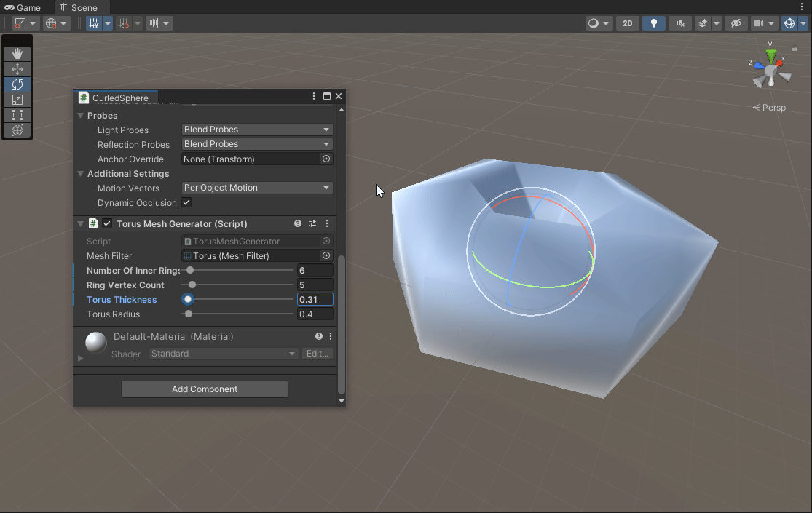This screenshot has height=513, width=812.
Task: Collapse Torus Mesh Generator component
Action: (x=81, y=223)
